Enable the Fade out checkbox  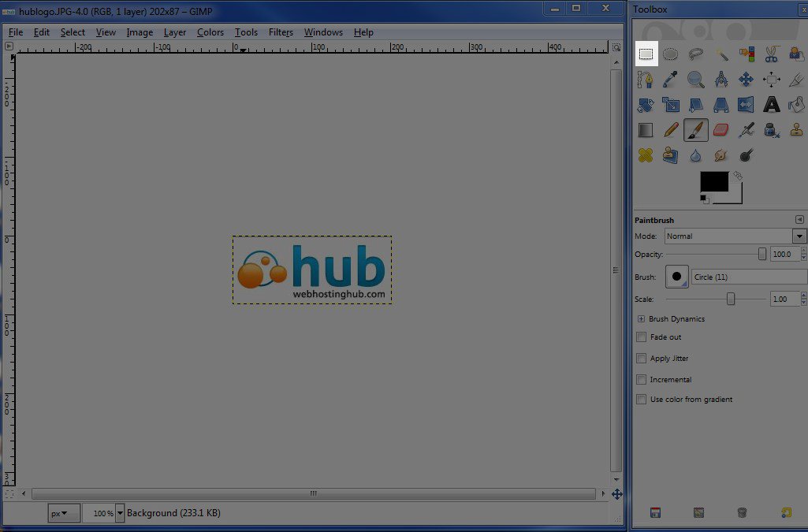click(642, 337)
